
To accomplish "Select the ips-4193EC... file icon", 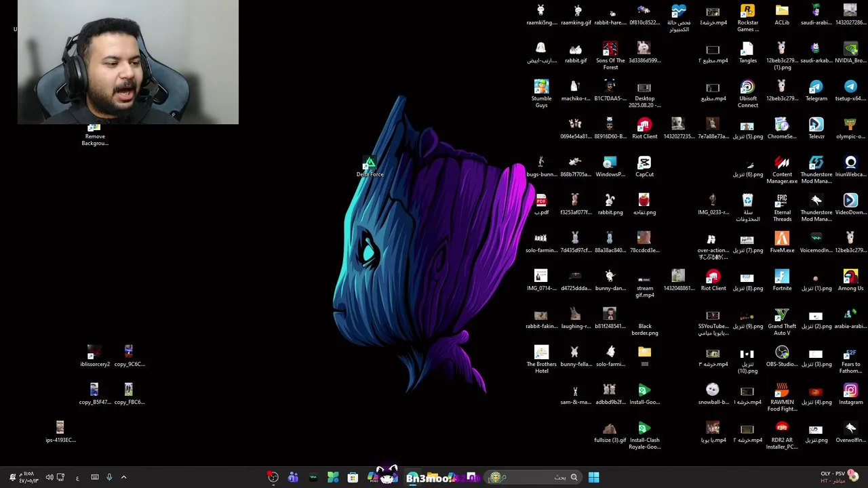I will (x=60, y=432).
